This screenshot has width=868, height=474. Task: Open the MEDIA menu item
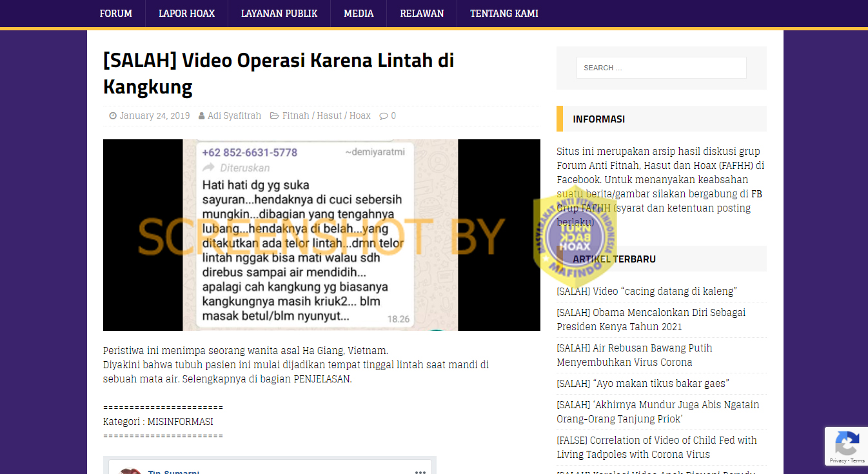[359, 14]
